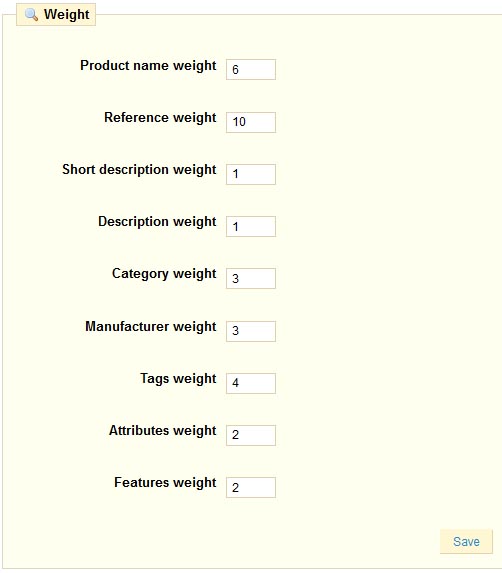Select the Features weight field
502x573 pixels.
[x=251, y=487]
